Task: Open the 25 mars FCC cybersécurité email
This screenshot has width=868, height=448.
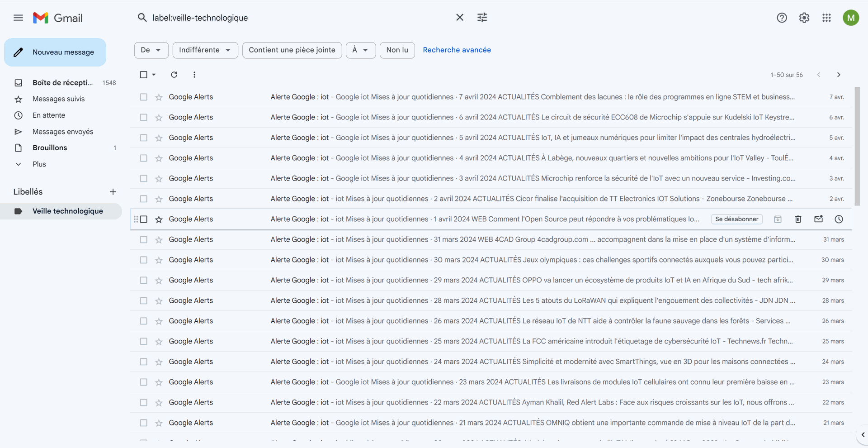Action: coord(491,342)
